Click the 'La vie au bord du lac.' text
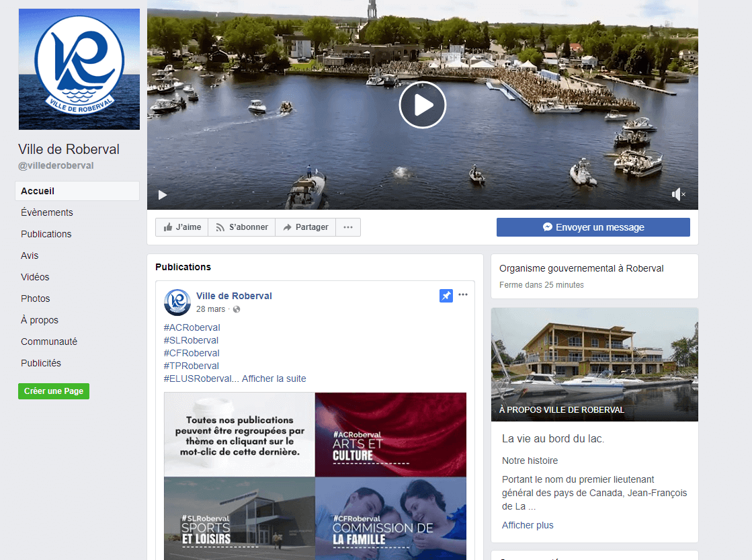 (553, 438)
